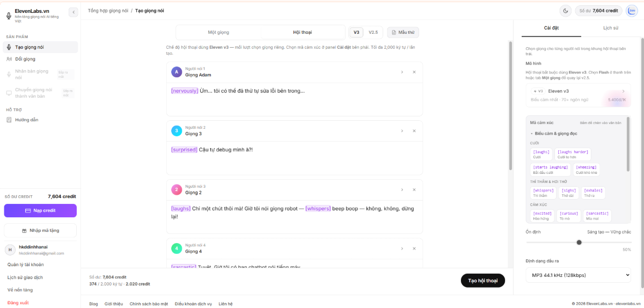Click the Mẫu thử sample button
Image resolution: width=644 pixels, height=308 pixels.
403,32
